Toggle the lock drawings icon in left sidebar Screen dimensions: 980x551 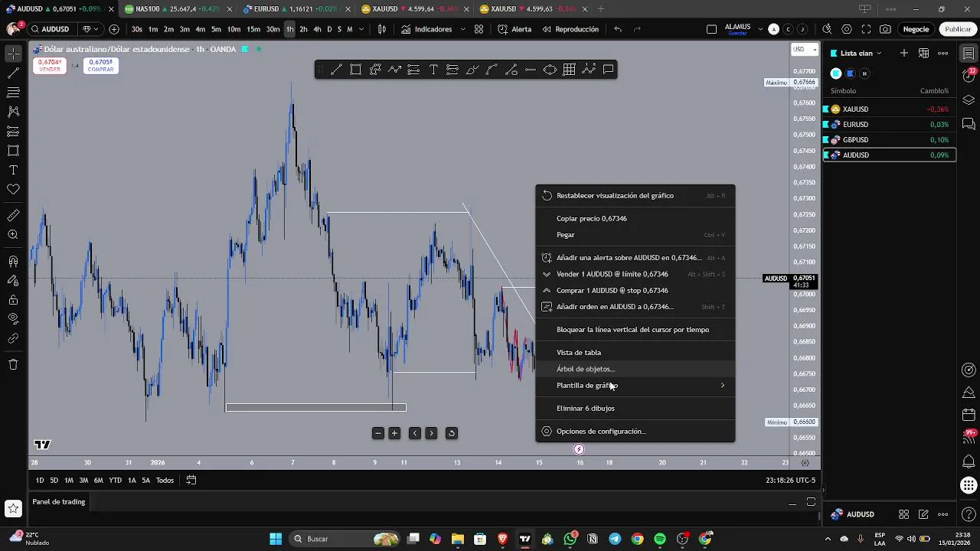tap(13, 299)
